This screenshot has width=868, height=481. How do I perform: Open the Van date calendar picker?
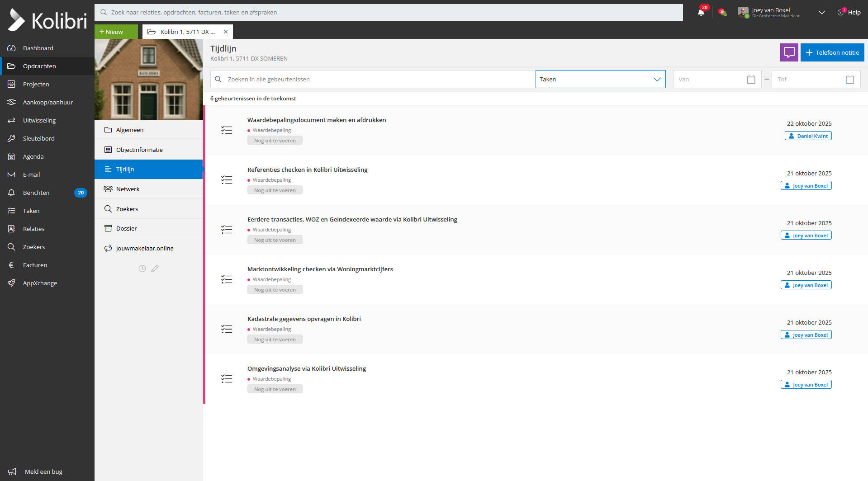751,80
